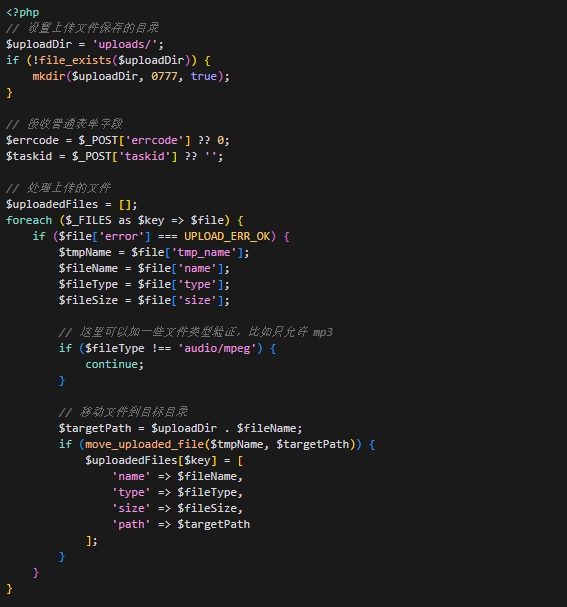Click the UPLOAD_ERR_OK constant
The height and width of the screenshot is (607, 567).
227,236
